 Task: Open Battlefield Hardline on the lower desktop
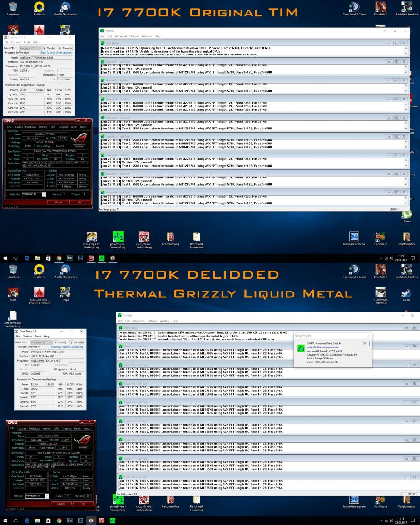coord(406,271)
